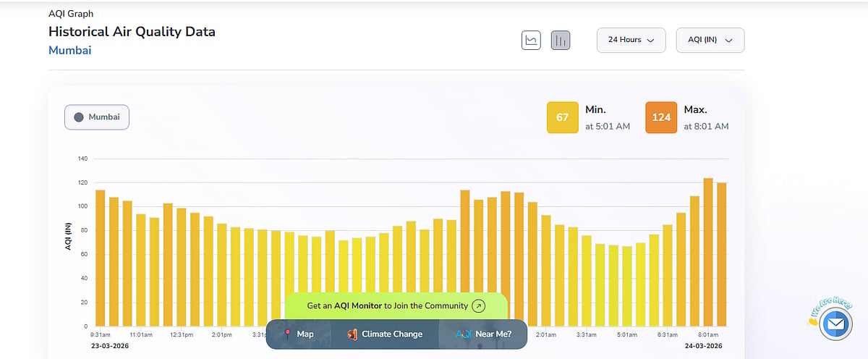The width and height of the screenshot is (868, 359).
Task: Click the 'at 8:01 AM' maximum time text
Action: pos(706,126)
